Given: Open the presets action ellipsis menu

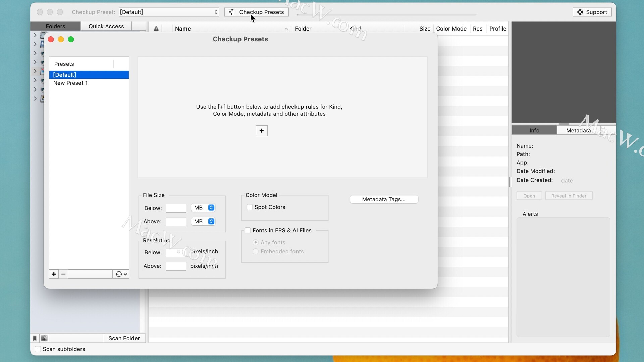Looking at the screenshot, I should pyautogui.click(x=121, y=274).
